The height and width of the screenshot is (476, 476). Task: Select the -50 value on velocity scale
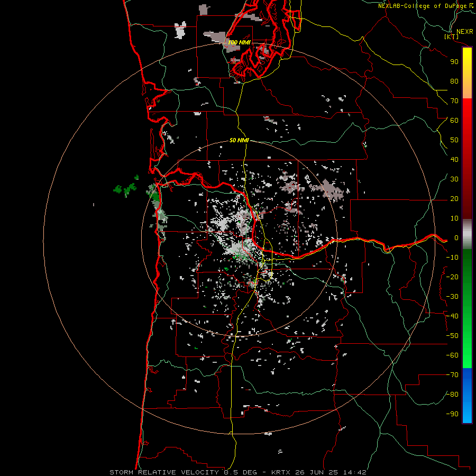(452, 336)
